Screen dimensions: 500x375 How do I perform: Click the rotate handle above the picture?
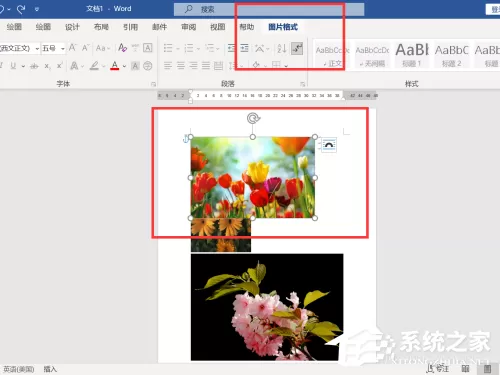coord(253,118)
